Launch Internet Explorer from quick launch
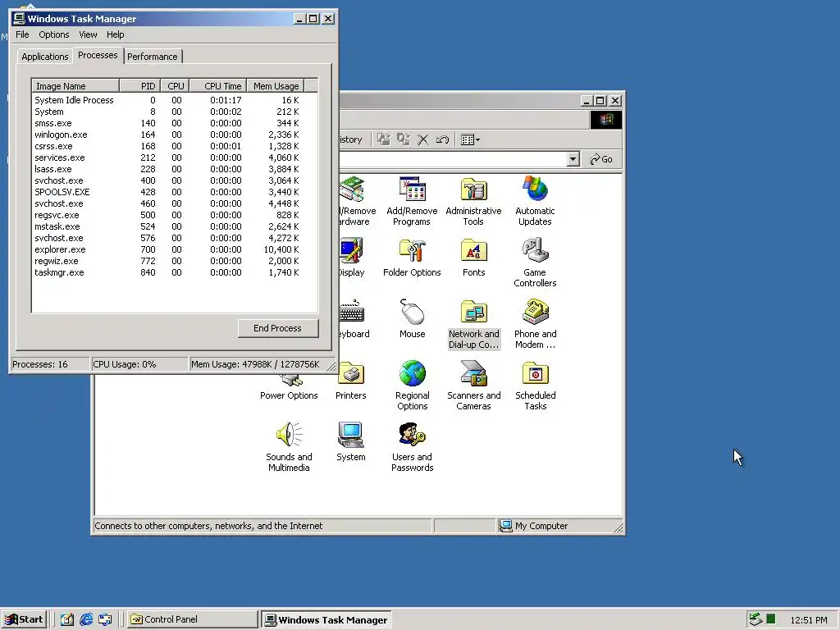 tap(85, 619)
